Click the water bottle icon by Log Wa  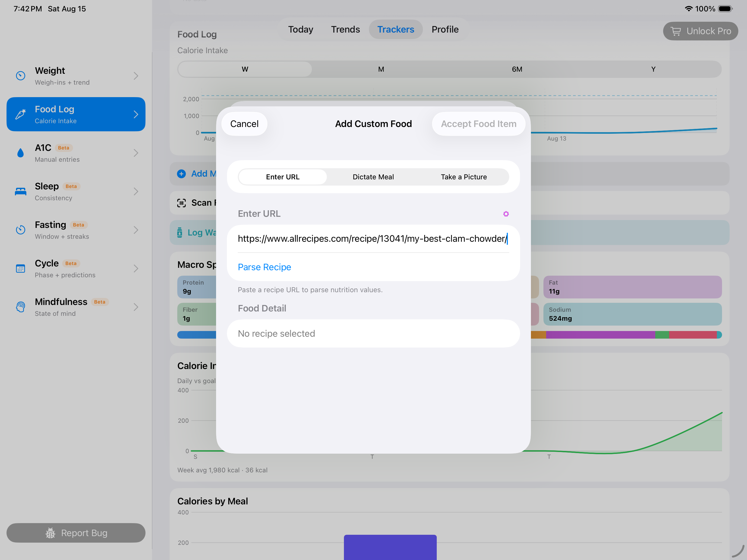180,233
